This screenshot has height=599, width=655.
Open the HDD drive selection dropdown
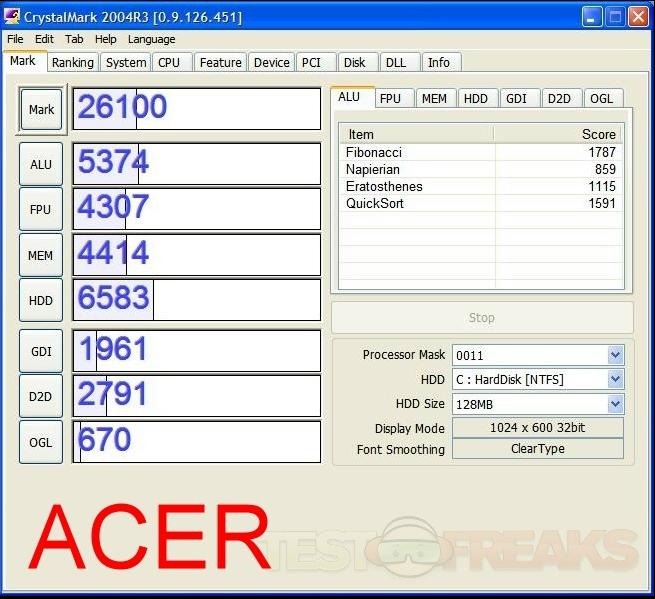(x=614, y=380)
